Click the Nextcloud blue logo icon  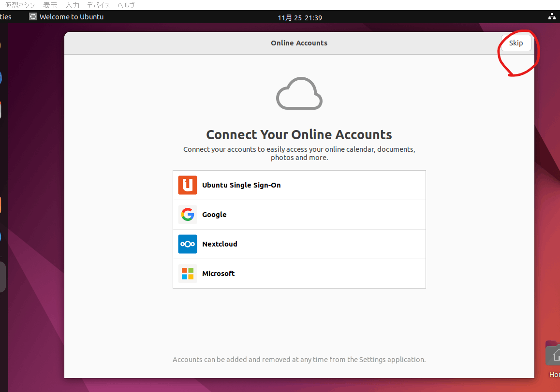[x=188, y=244]
